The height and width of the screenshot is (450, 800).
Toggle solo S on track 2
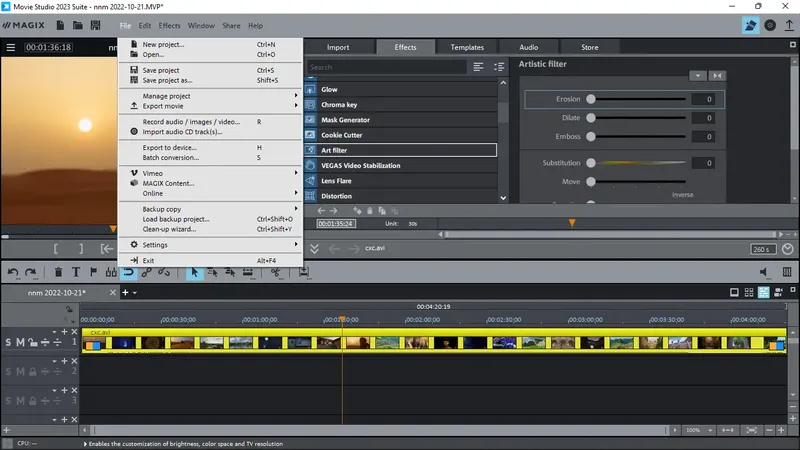[8, 371]
